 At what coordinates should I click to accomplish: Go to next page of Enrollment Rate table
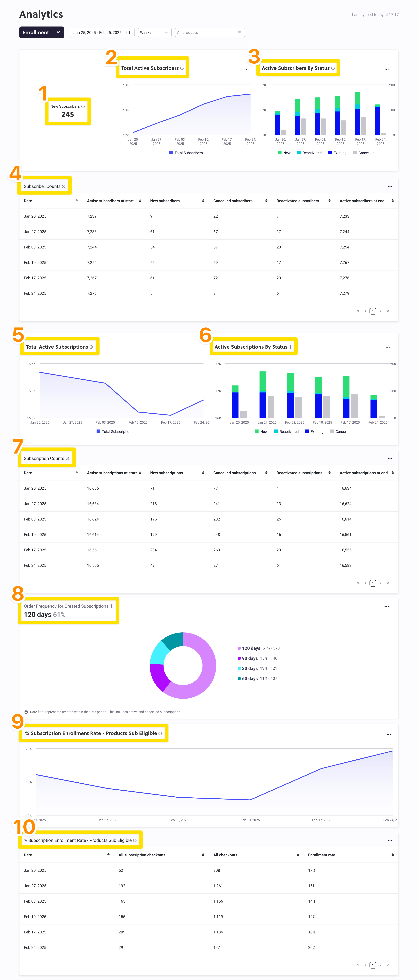[380, 965]
